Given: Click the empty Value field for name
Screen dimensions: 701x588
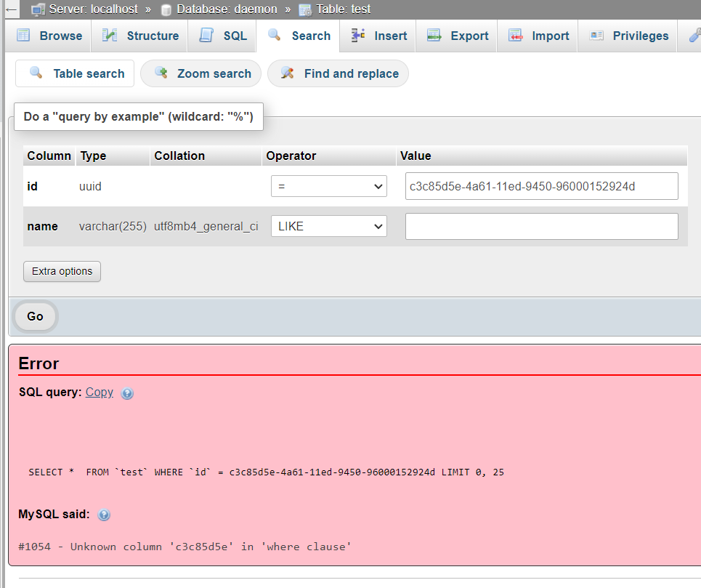Looking at the screenshot, I should (541, 226).
